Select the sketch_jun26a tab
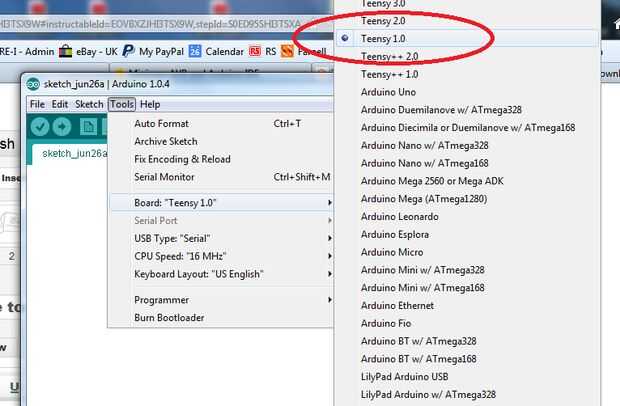 point(69,153)
